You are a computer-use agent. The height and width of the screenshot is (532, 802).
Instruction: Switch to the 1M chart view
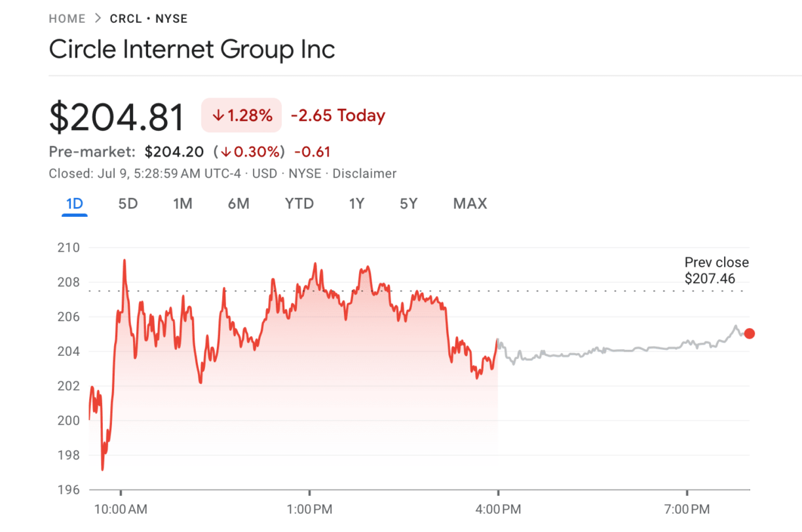click(183, 204)
